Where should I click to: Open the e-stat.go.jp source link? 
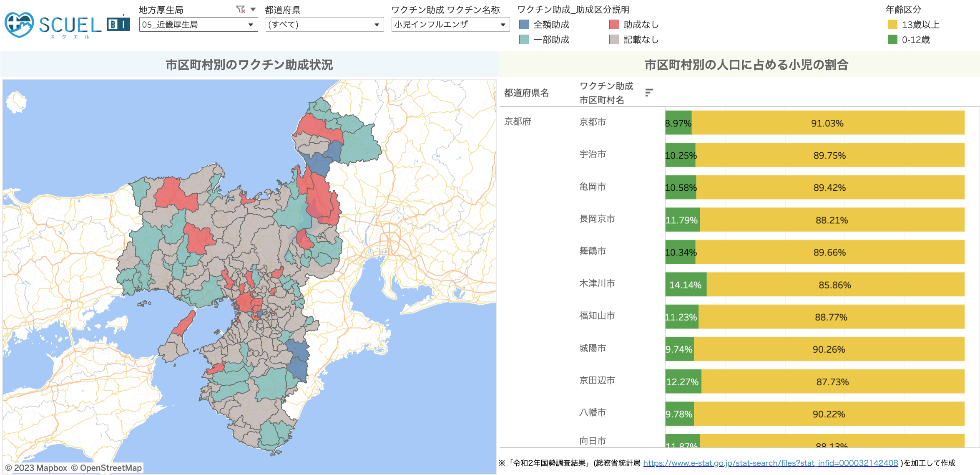click(x=770, y=463)
